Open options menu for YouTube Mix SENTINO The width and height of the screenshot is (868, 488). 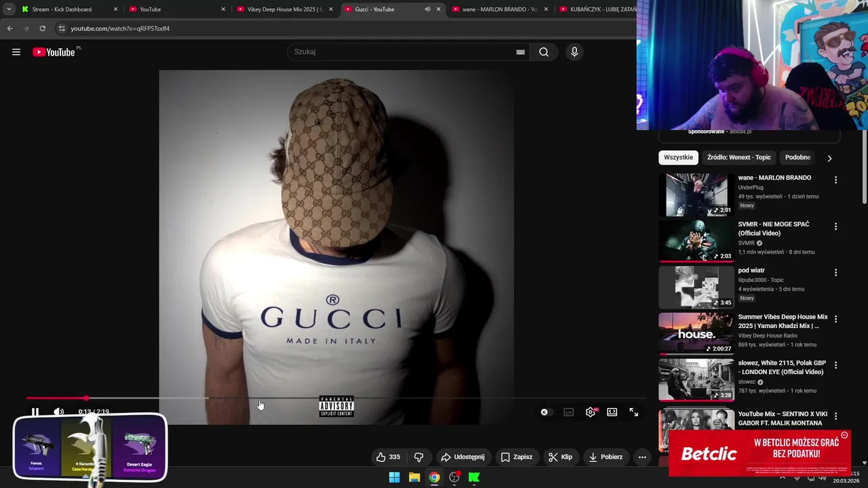pyautogui.click(x=835, y=416)
